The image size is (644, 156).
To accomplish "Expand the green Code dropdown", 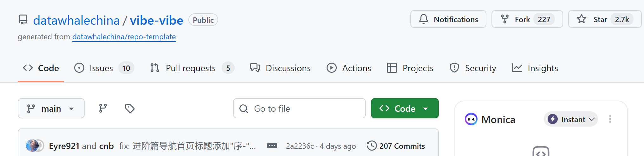I will click(x=405, y=109).
